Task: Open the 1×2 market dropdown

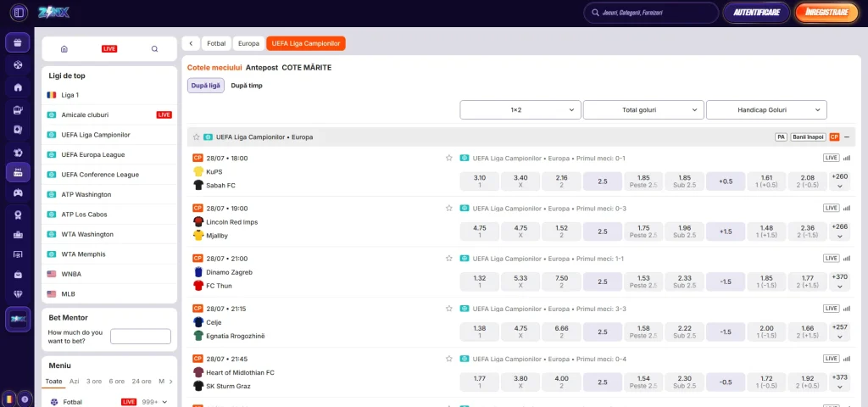Action: click(520, 109)
